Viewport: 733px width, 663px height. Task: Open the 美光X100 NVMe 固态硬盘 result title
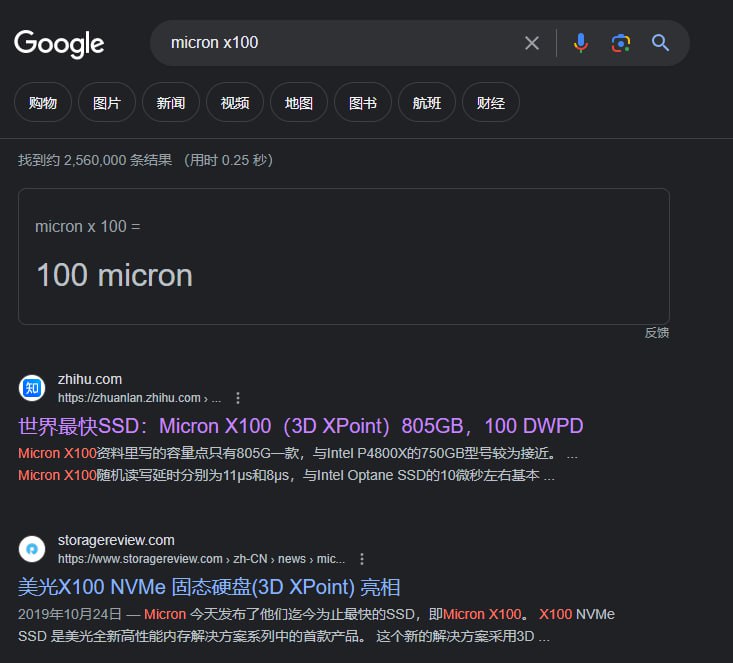(209, 587)
